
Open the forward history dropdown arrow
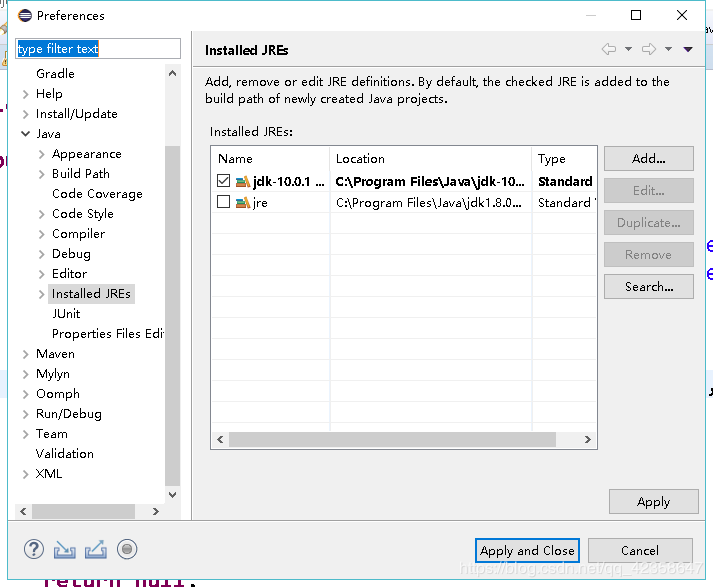point(668,49)
